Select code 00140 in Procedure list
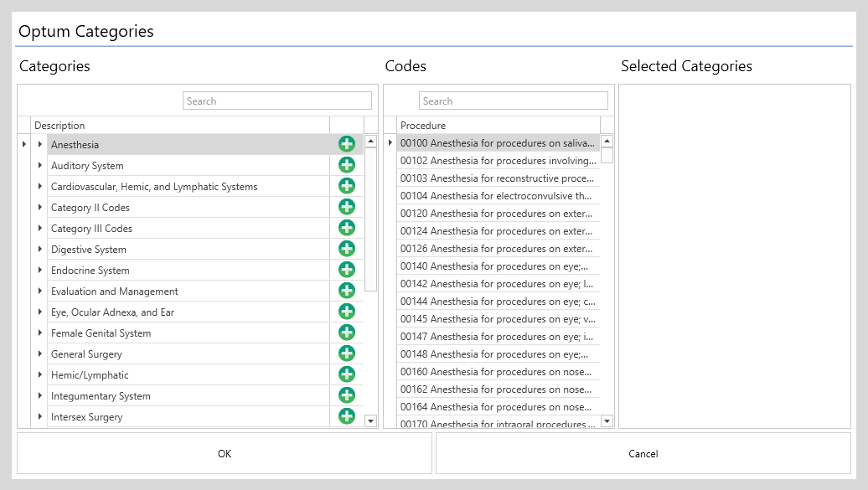This screenshot has width=868, height=490. click(x=499, y=266)
